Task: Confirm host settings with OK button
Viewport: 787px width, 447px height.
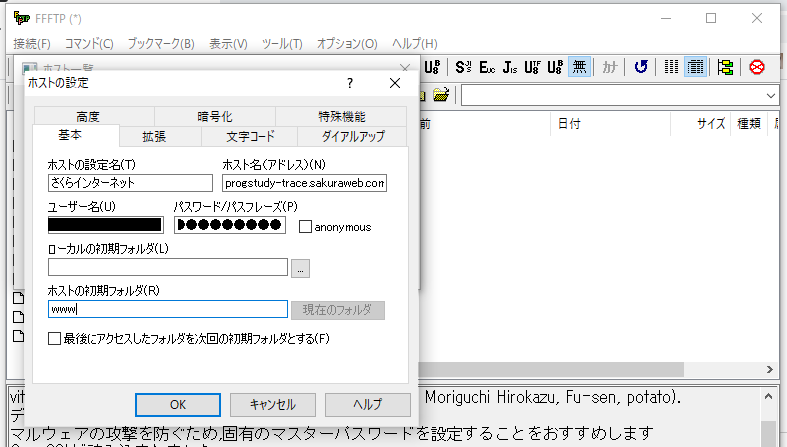Action: [x=178, y=405]
